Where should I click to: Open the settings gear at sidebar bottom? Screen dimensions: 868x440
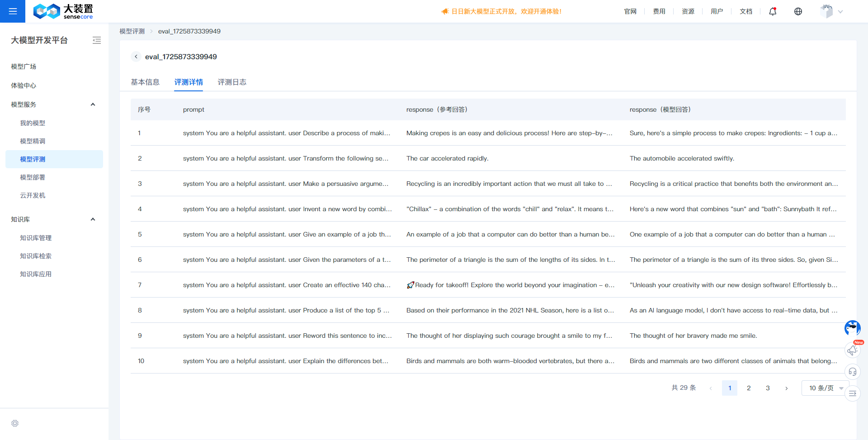pyautogui.click(x=15, y=423)
